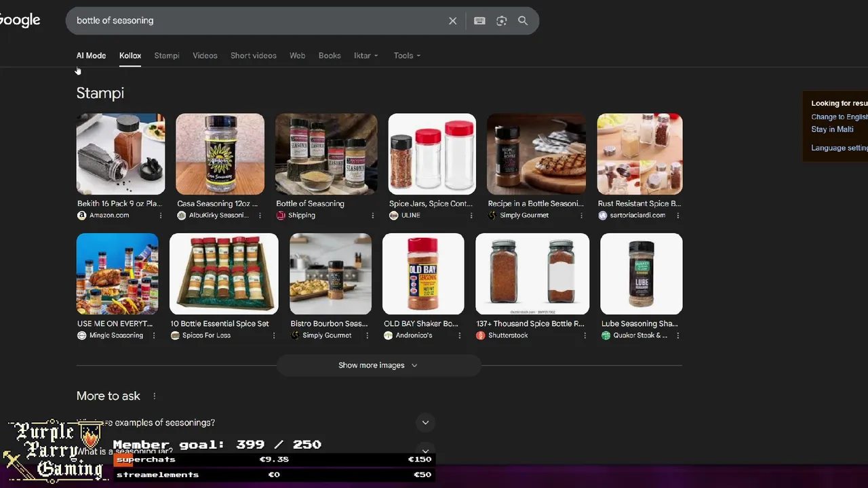Expand examples of seasonings question
This screenshot has height=488, width=868.
425,422
